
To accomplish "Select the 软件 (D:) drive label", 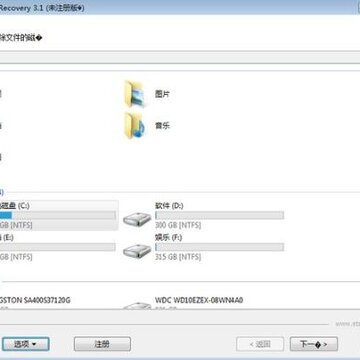I will coord(169,206).
